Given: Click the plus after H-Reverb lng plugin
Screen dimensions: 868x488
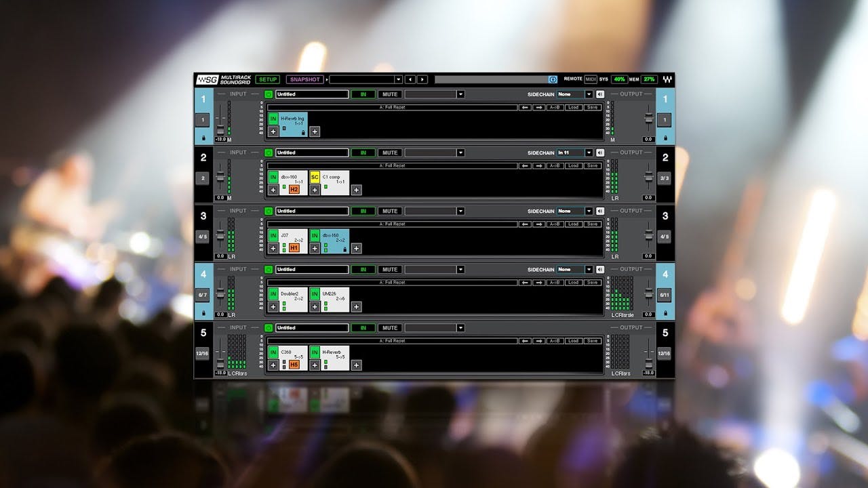Looking at the screenshot, I should (x=315, y=131).
